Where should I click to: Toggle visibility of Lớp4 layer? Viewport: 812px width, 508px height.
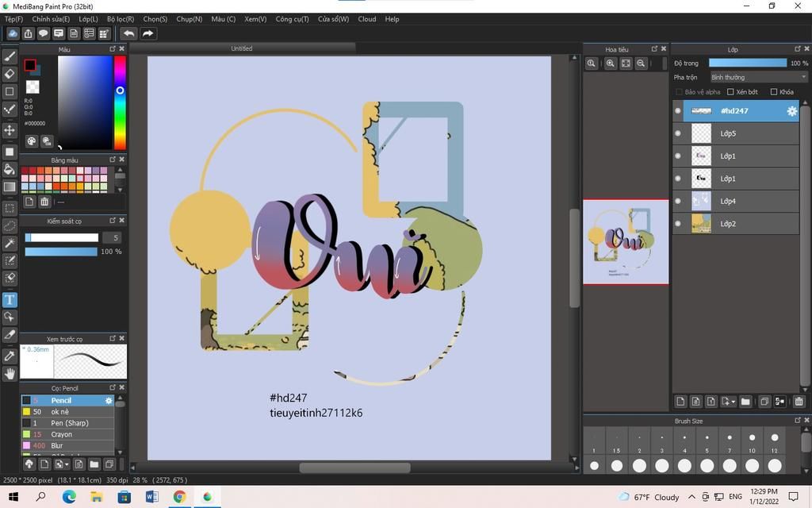click(678, 201)
